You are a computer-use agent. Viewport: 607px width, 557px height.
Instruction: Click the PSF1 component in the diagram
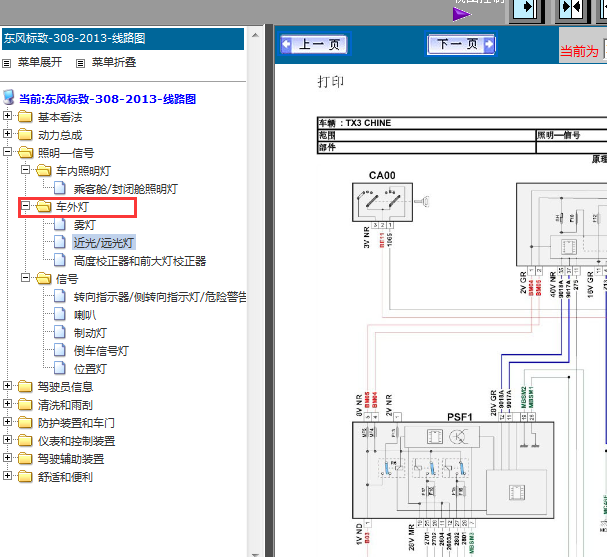click(453, 470)
